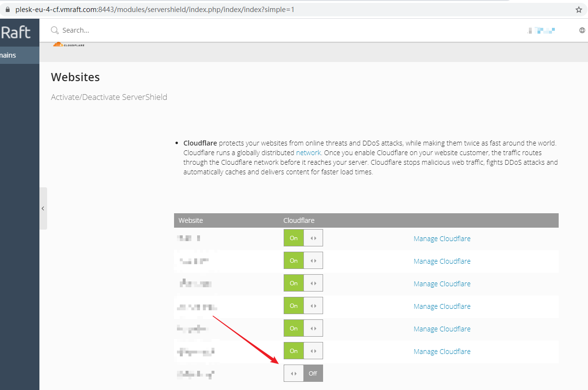The image size is (588, 390).
Task: Focus the Search... input field
Action: point(76,30)
